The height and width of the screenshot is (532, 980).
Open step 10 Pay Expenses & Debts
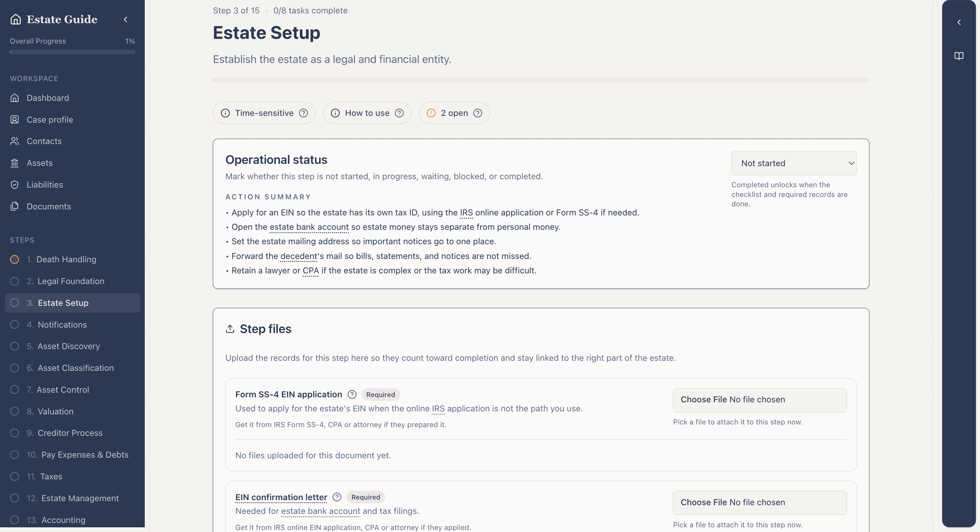coord(72,454)
